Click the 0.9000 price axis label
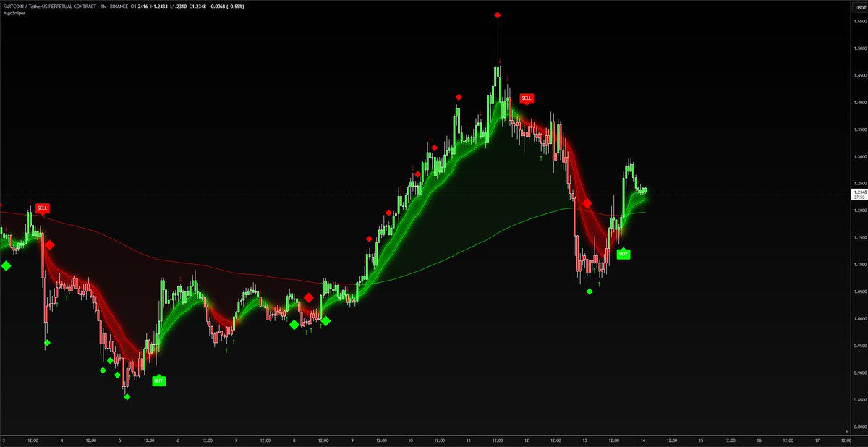The image size is (868, 447). [859, 373]
